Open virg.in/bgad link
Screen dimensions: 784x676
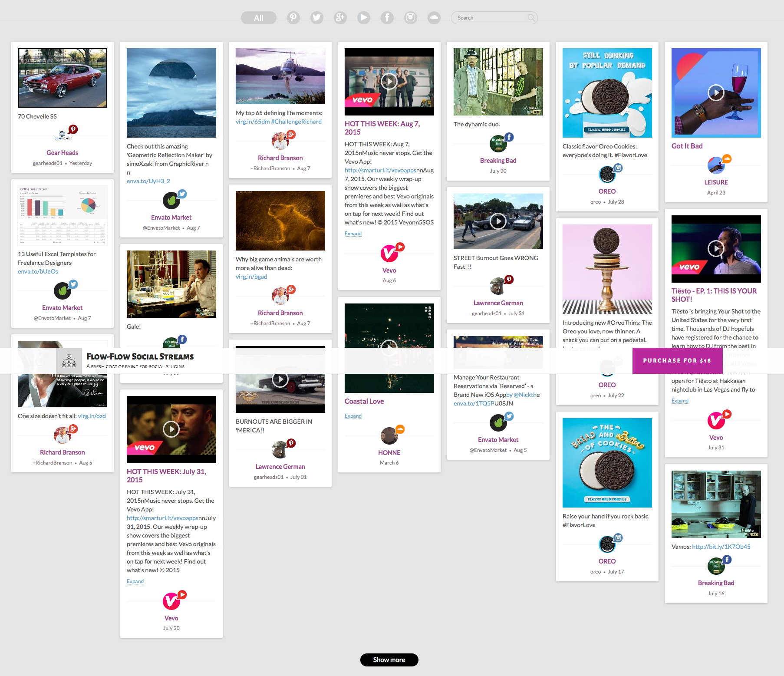coord(251,277)
